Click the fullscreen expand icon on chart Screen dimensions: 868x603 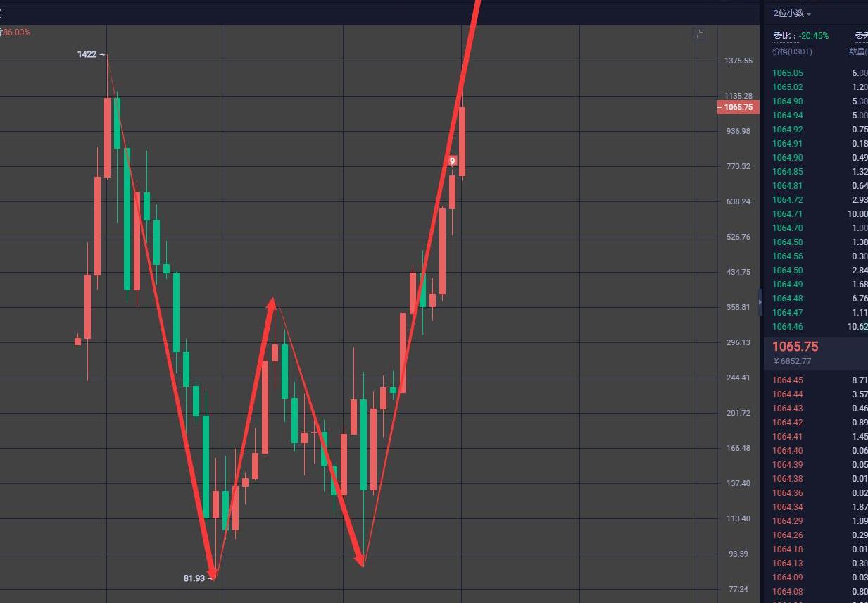click(x=699, y=34)
